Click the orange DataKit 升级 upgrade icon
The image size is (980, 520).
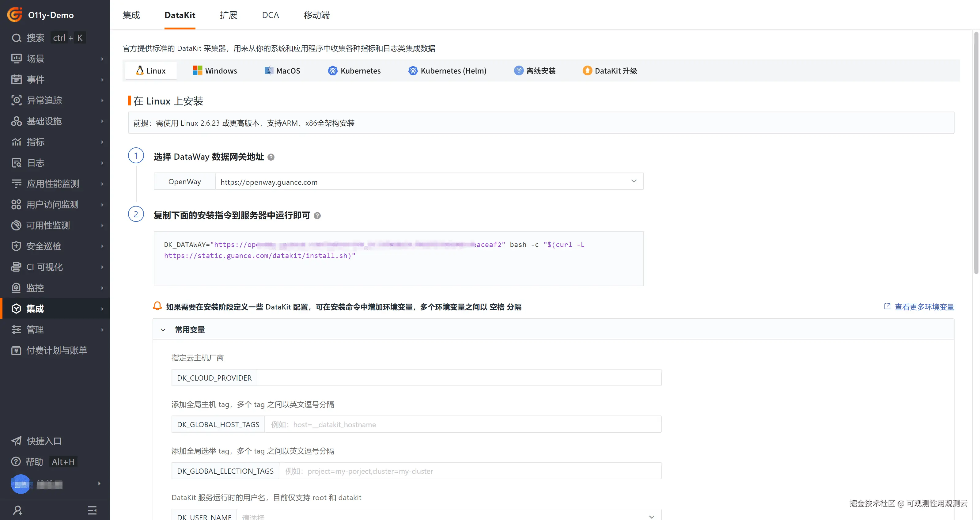coord(587,71)
